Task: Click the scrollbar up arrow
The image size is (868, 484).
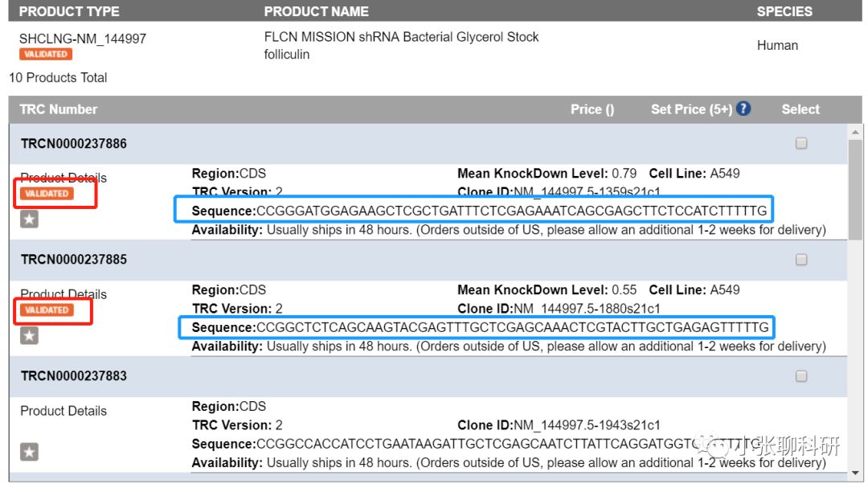Action: 856,133
